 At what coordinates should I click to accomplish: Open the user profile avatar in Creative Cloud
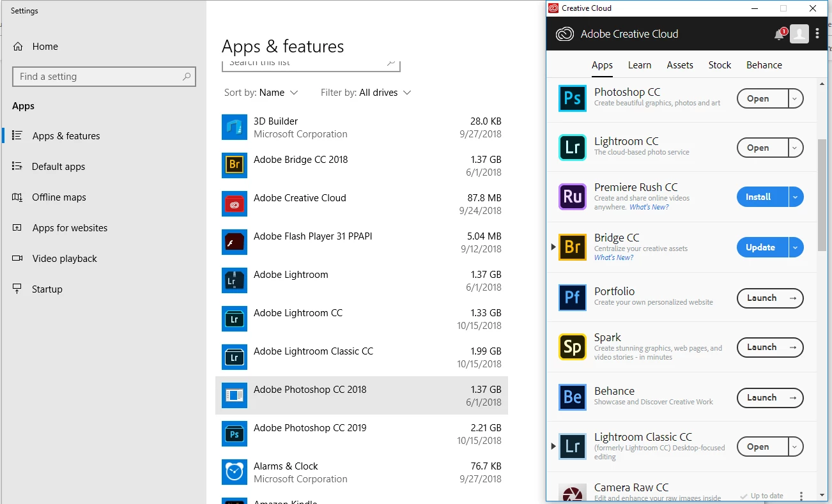(799, 34)
